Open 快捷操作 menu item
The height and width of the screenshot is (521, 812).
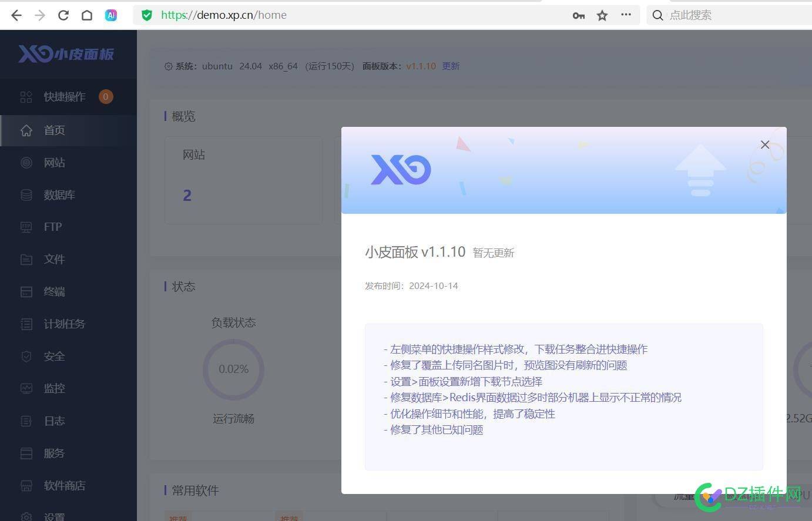pyautogui.click(x=68, y=97)
